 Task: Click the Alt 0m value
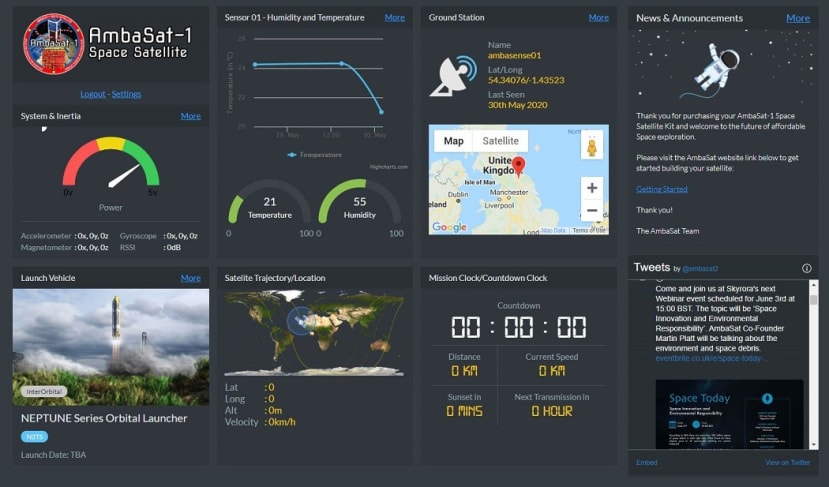click(273, 410)
